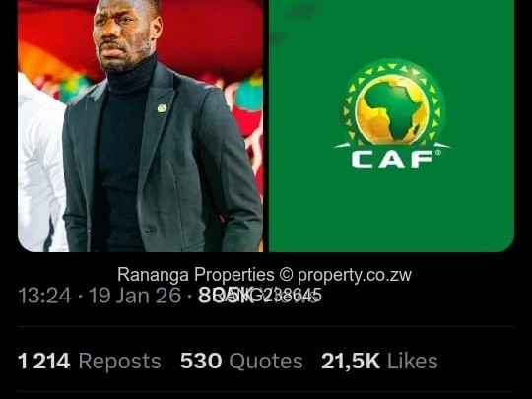Show who liked via Likes label

(x=412, y=361)
